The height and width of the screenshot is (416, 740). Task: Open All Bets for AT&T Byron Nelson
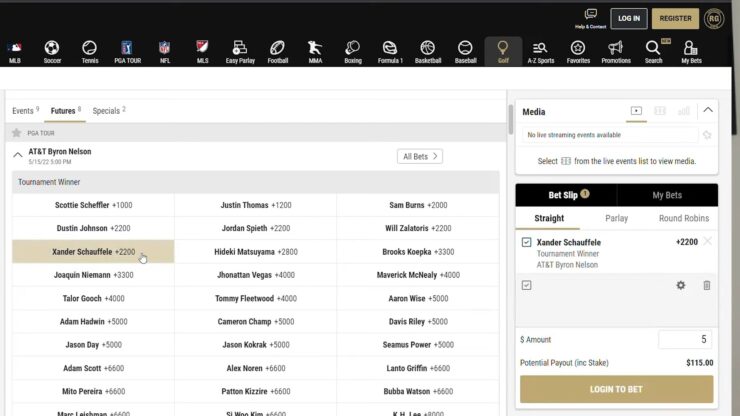[x=420, y=156]
